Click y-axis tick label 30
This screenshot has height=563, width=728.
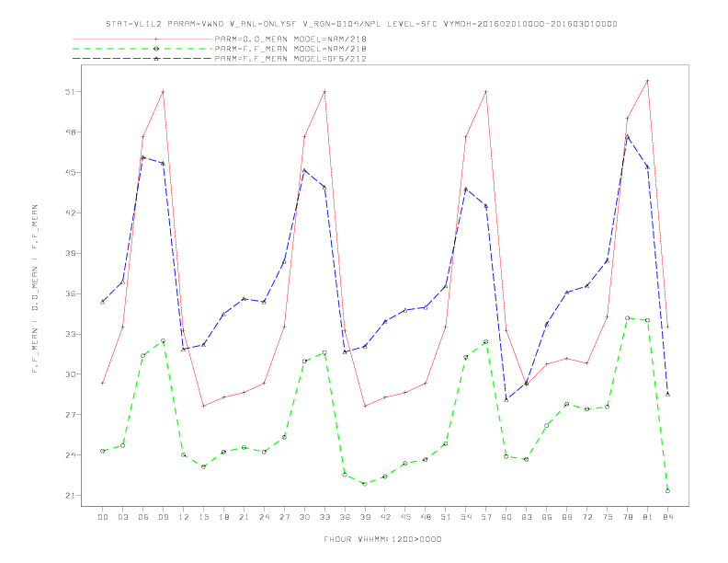pyautogui.click(x=70, y=373)
